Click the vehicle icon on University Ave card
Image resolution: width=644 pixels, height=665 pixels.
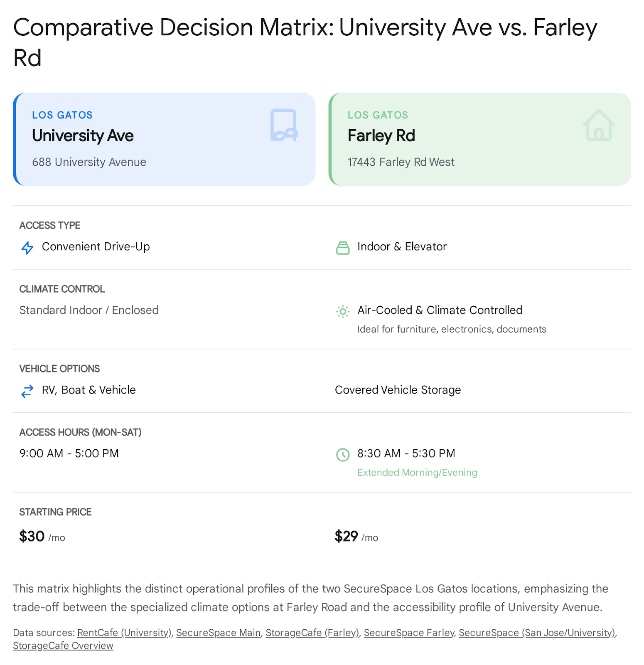(284, 125)
